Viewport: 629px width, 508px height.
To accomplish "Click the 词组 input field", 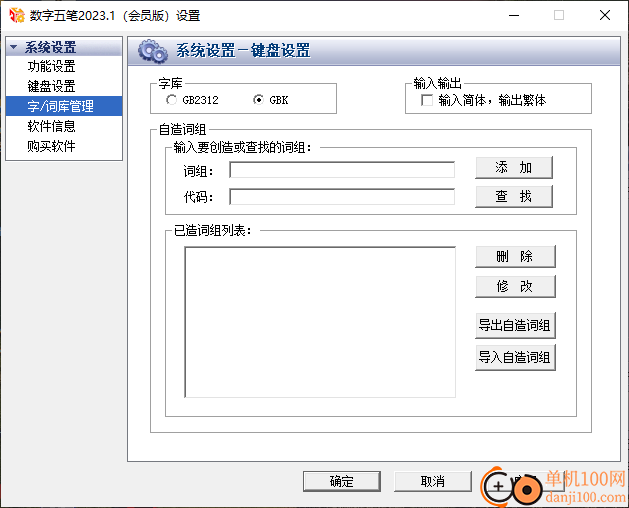I will tap(342, 170).
